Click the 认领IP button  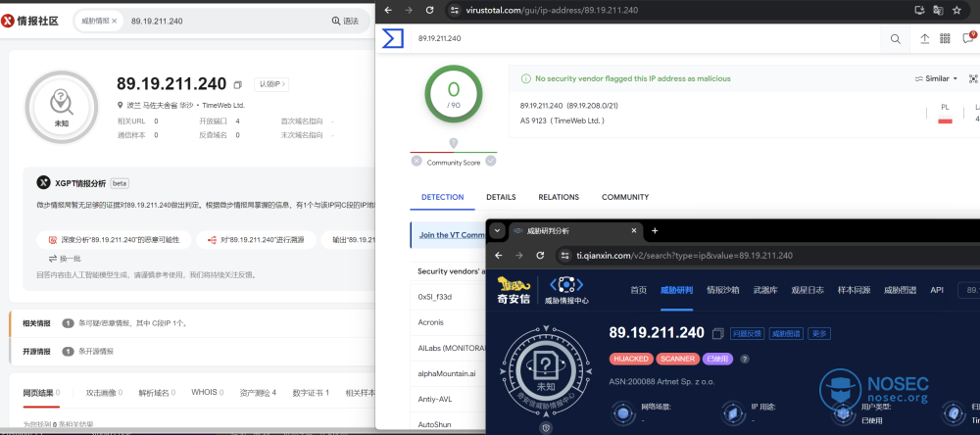pyautogui.click(x=271, y=84)
